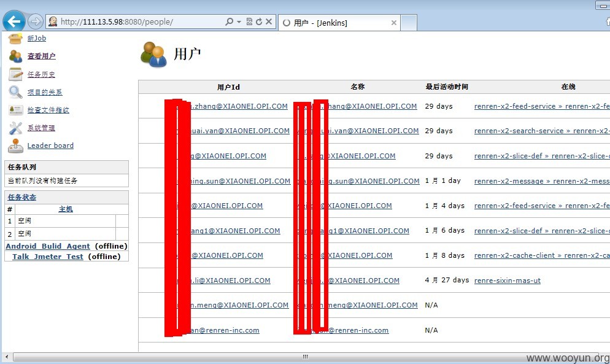
Task: Sort by 在线 column header
Action: [x=568, y=87]
